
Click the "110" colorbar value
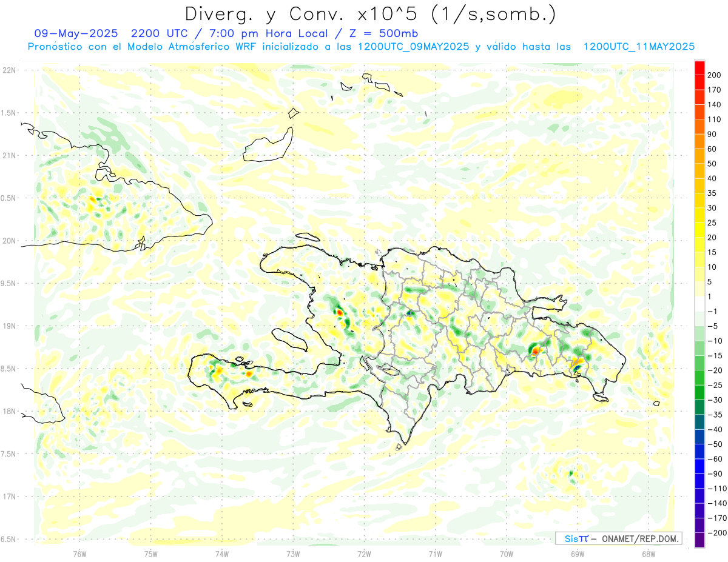point(714,119)
